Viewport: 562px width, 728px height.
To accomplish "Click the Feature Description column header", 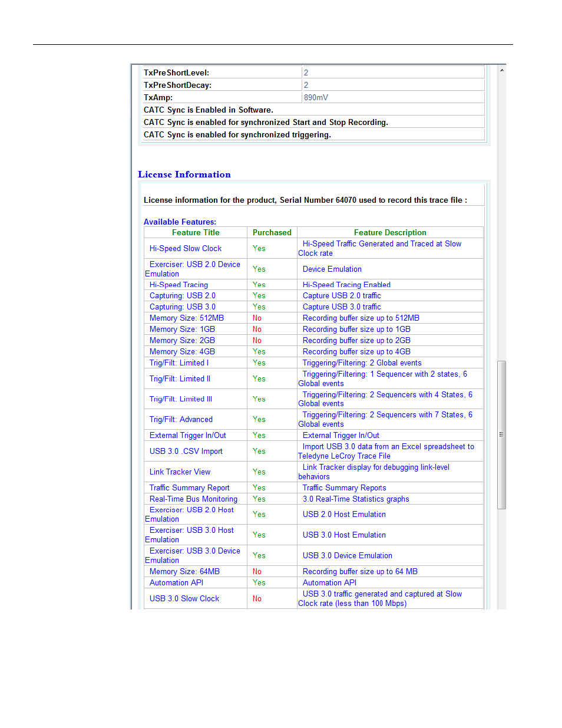I will 390,233.
